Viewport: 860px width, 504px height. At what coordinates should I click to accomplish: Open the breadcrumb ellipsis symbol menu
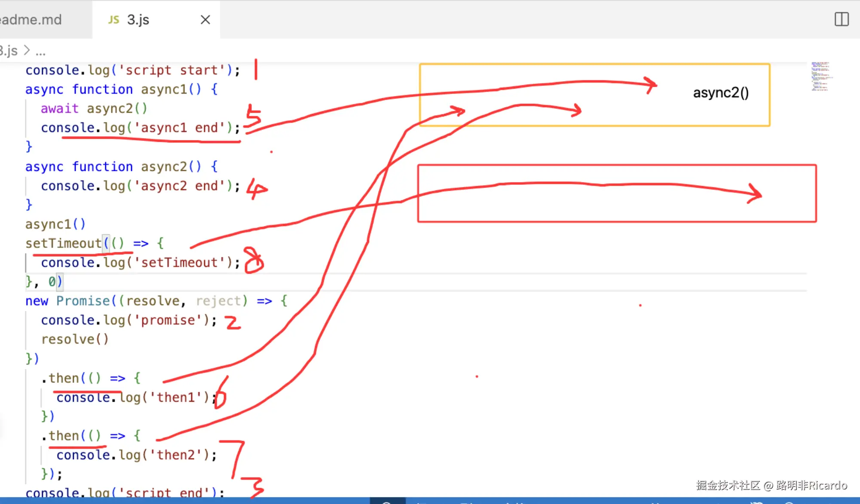click(x=40, y=52)
